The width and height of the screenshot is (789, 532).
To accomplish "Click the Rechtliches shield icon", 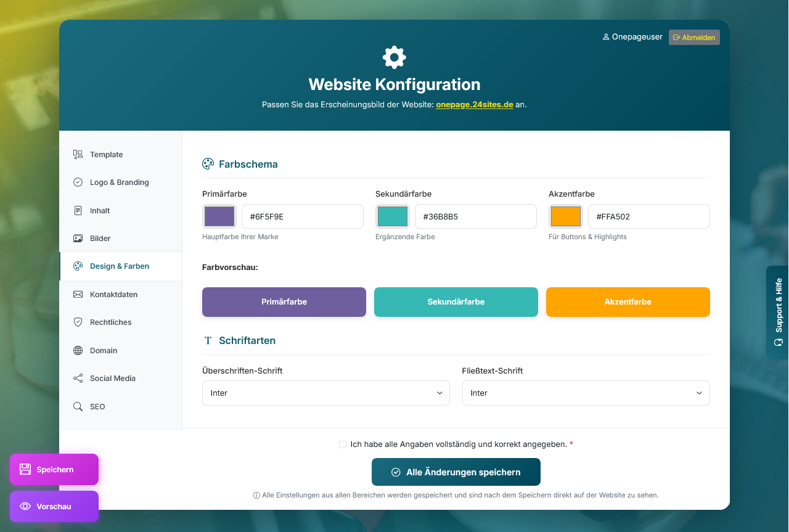I will tap(78, 322).
